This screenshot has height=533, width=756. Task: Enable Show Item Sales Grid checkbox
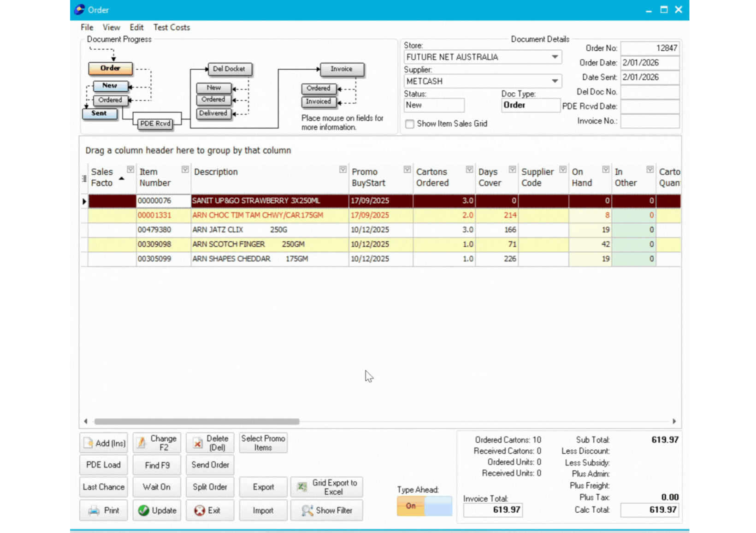409,124
